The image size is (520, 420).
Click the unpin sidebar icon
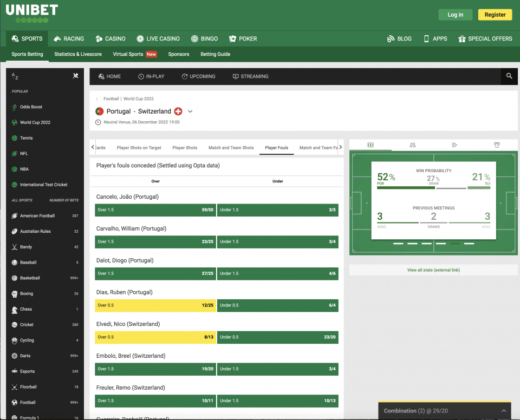click(76, 76)
